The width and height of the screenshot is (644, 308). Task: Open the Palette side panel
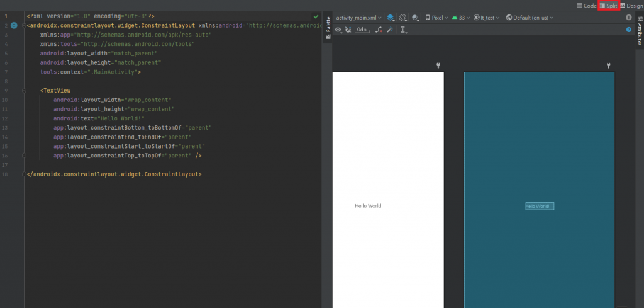pyautogui.click(x=328, y=28)
